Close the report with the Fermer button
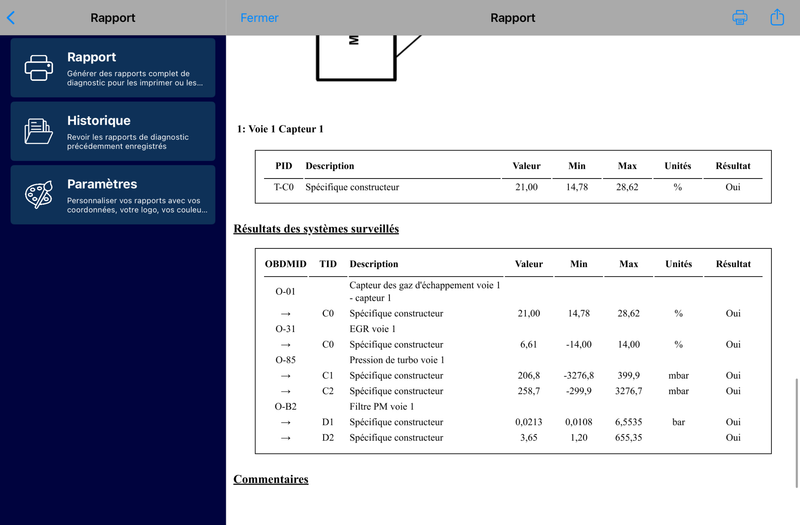 coord(260,18)
